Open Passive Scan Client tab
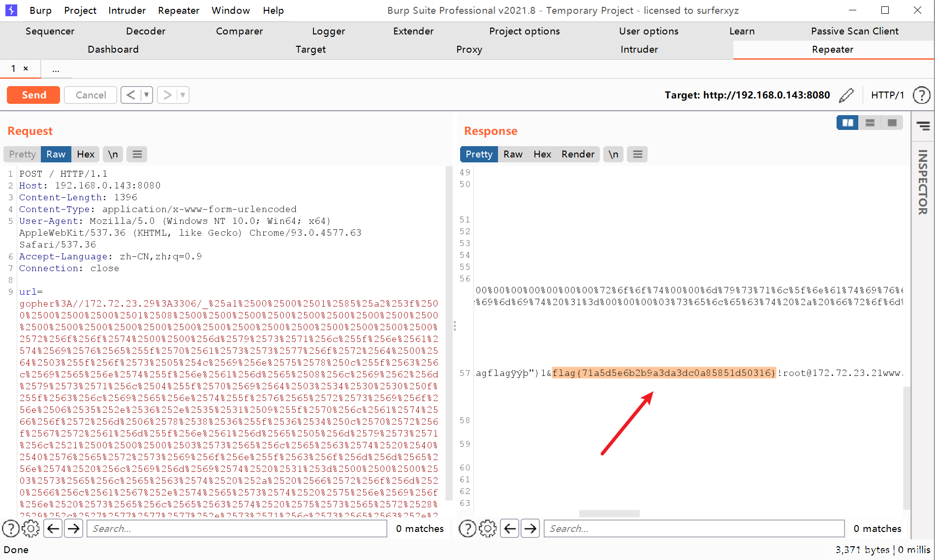The image size is (935, 560). [854, 31]
